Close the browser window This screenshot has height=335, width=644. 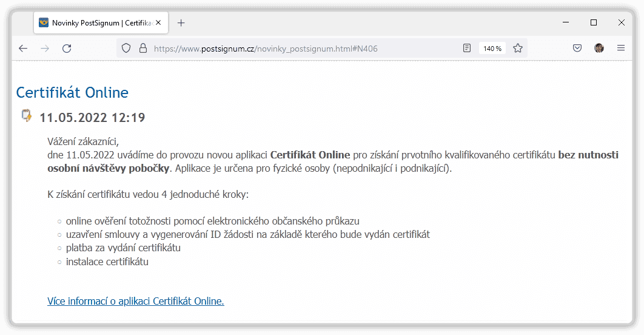click(x=622, y=22)
